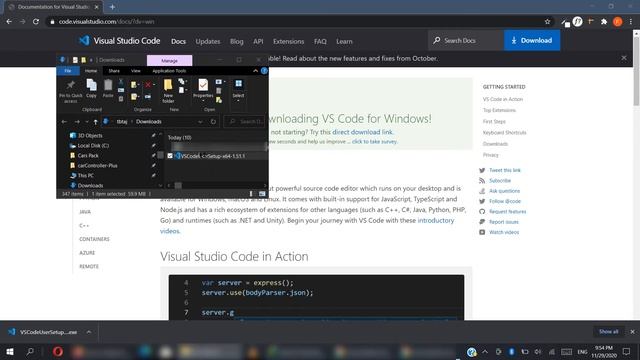Click in the Search Docs field
This screenshot has width=640, height=360.
(466, 40)
